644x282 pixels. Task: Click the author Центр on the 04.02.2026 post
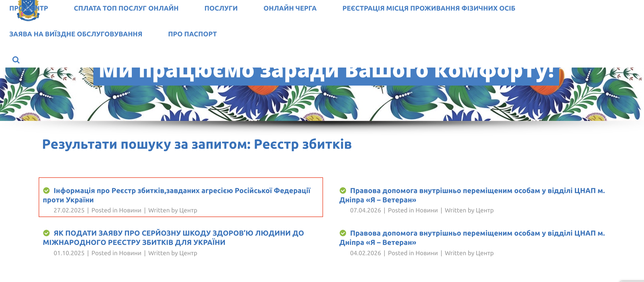pyautogui.click(x=485, y=253)
